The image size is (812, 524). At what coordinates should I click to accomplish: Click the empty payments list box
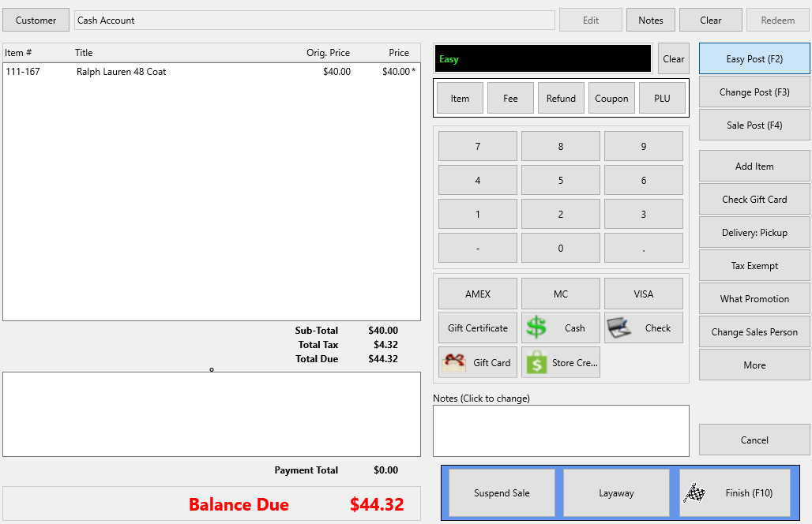(211, 414)
